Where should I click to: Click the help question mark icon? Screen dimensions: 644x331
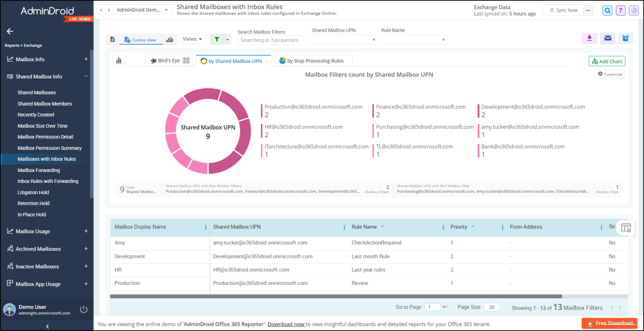[x=621, y=10]
